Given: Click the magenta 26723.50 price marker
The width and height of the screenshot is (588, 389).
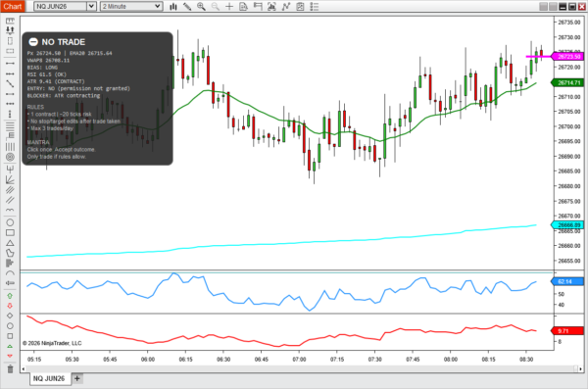Looking at the screenshot, I should tap(567, 56).
